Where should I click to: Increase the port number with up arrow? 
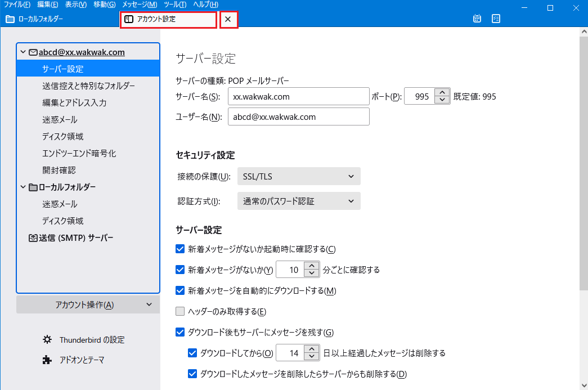click(442, 93)
